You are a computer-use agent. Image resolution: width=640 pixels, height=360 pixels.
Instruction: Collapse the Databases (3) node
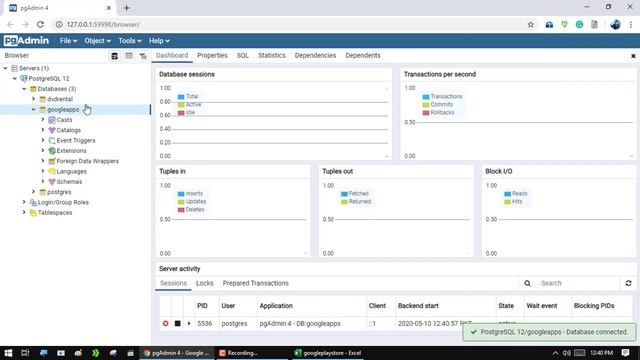pyautogui.click(x=24, y=89)
